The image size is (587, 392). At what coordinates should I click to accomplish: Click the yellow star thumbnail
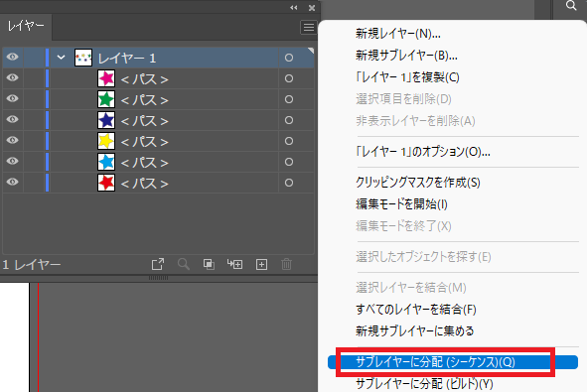[x=106, y=141]
